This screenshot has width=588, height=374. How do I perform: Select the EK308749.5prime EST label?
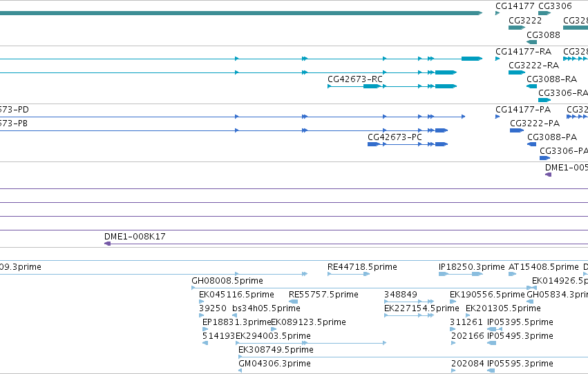tap(276, 350)
